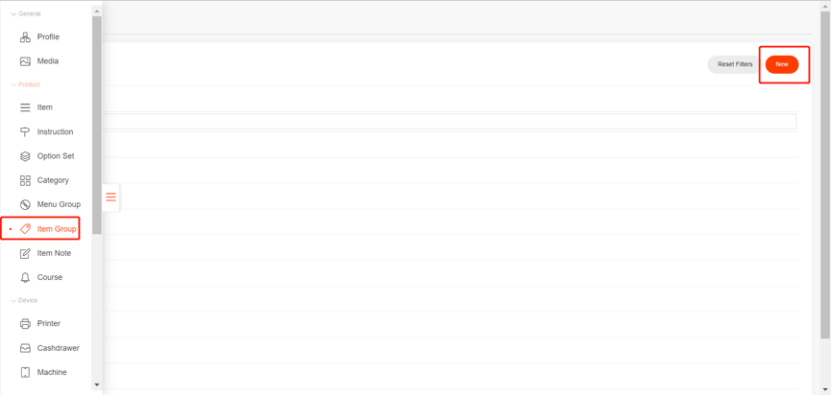Collapse the Device section chevron
Screen dimensions: 831x396
click(x=13, y=301)
